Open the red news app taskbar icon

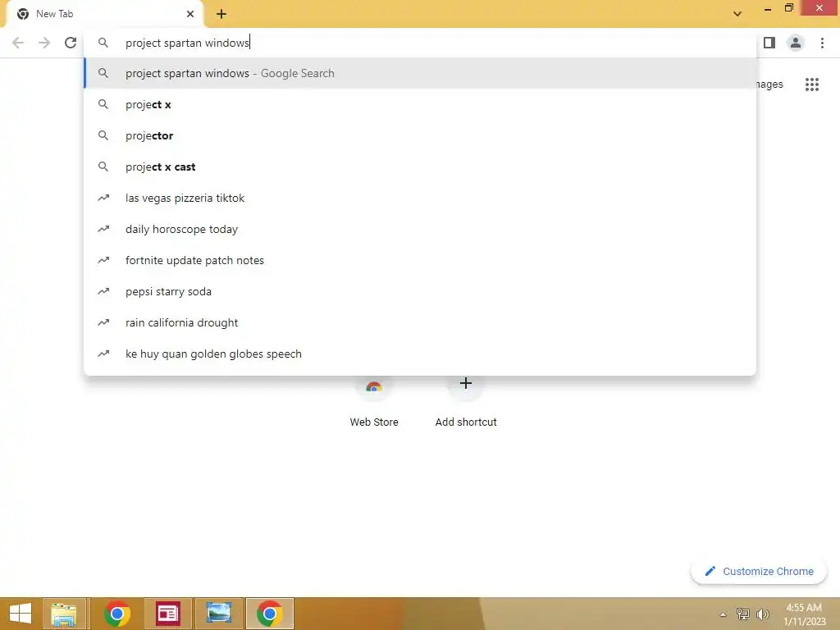(167, 614)
